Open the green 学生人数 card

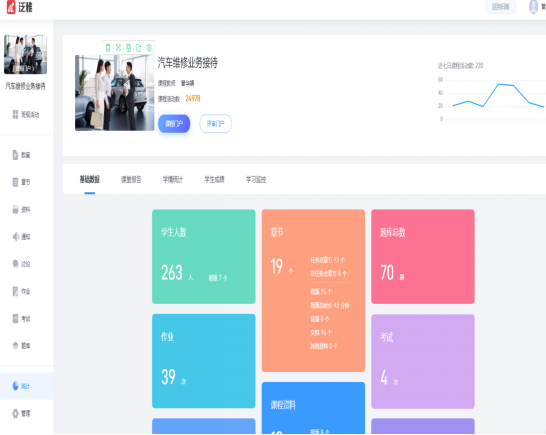pos(204,256)
